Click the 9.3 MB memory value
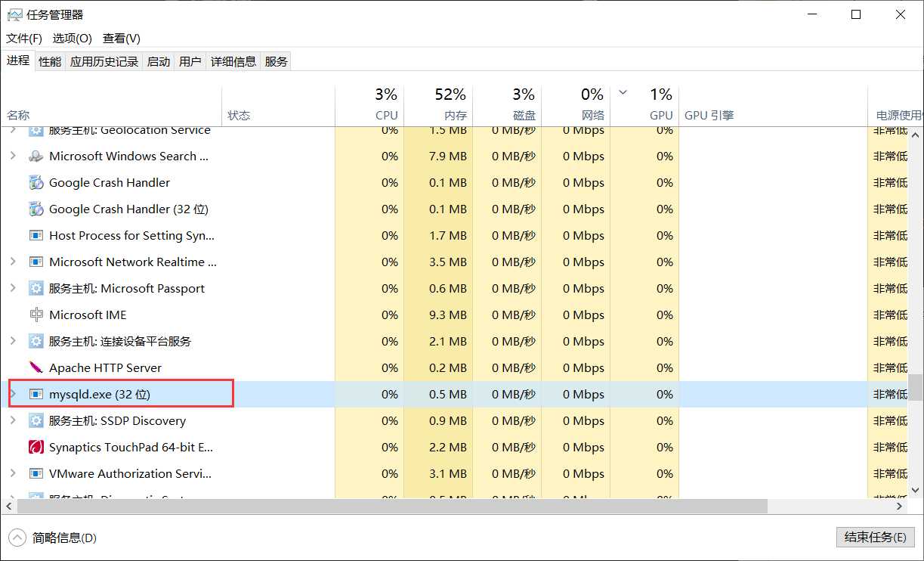The image size is (924, 561). [447, 315]
